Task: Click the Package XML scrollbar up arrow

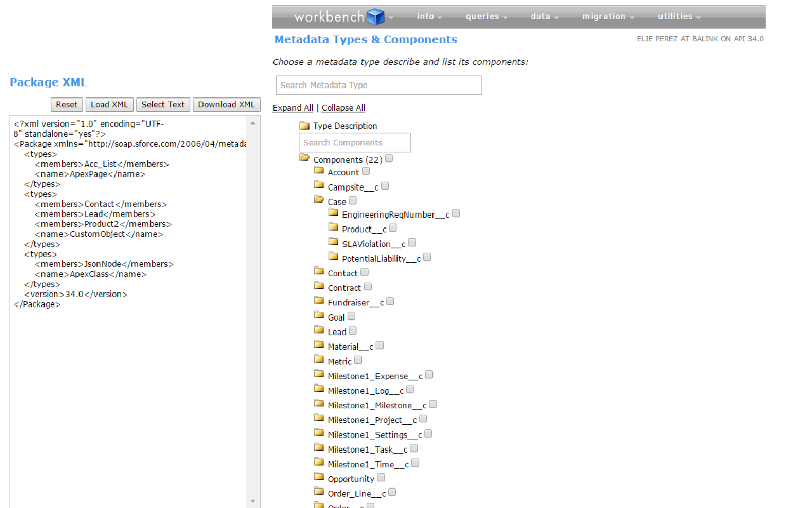Action: pyautogui.click(x=253, y=123)
